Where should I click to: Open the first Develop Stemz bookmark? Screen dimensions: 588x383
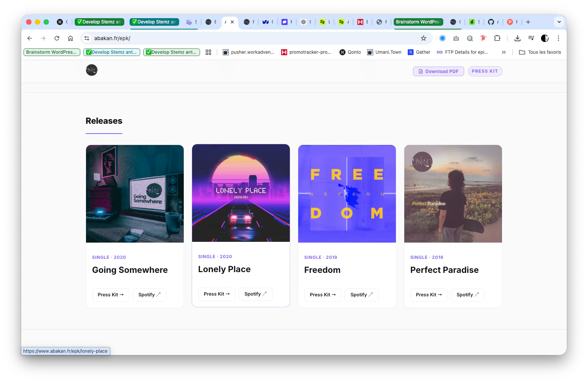(x=112, y=52)
